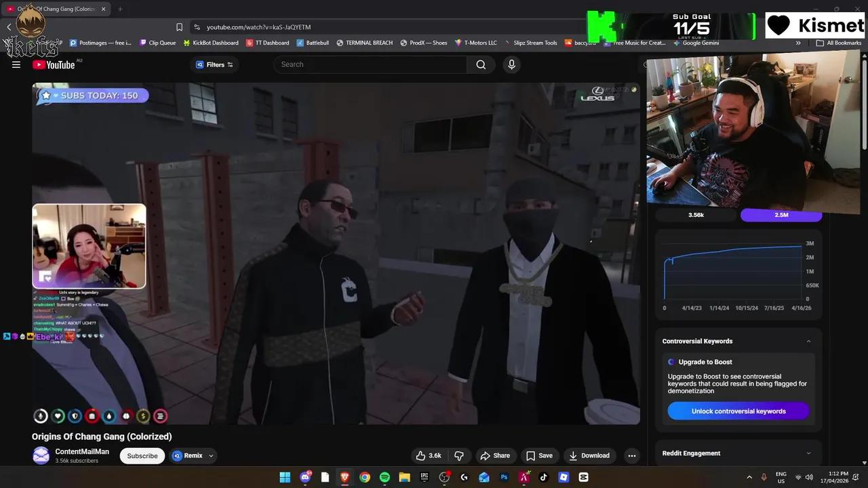Click inside the YouTube search field
This screenshot has width=868, height=488.
point(370,64)
